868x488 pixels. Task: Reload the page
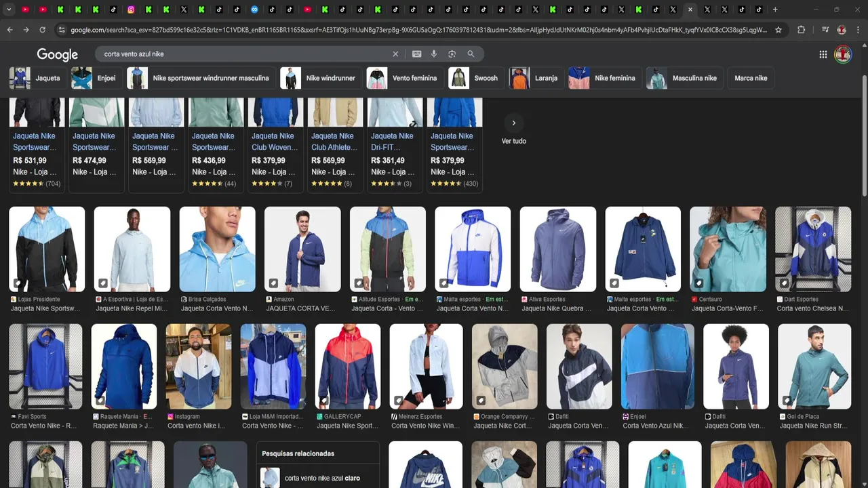[42, 30]
